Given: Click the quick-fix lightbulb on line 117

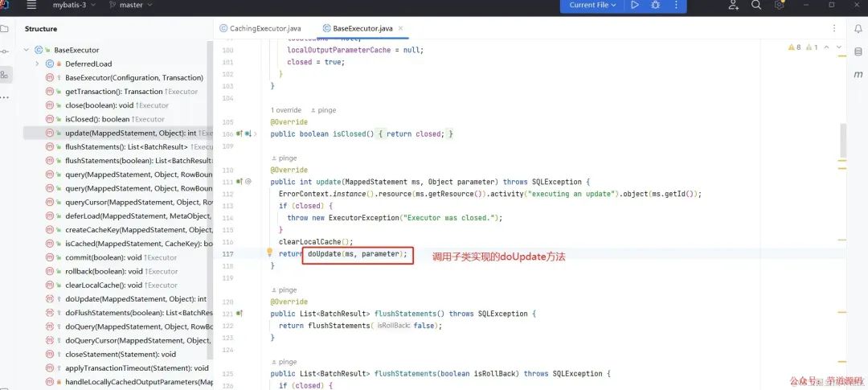Looking at the screenshot, I should [x=269, y=252].
